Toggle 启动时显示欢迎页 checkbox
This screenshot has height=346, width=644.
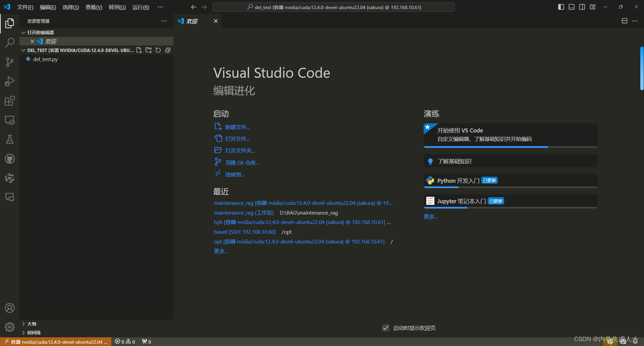click(x=386, y=328)
